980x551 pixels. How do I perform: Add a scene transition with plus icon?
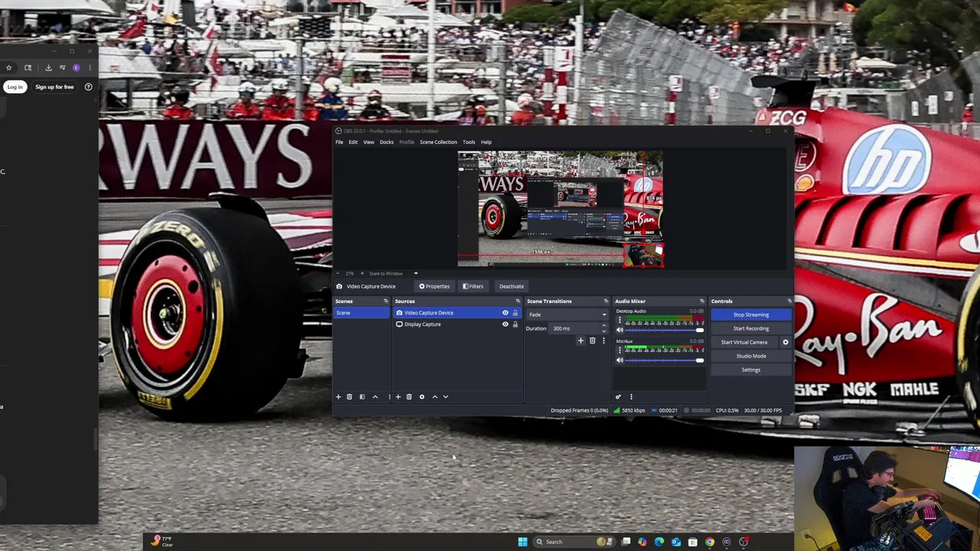point(580,341)
